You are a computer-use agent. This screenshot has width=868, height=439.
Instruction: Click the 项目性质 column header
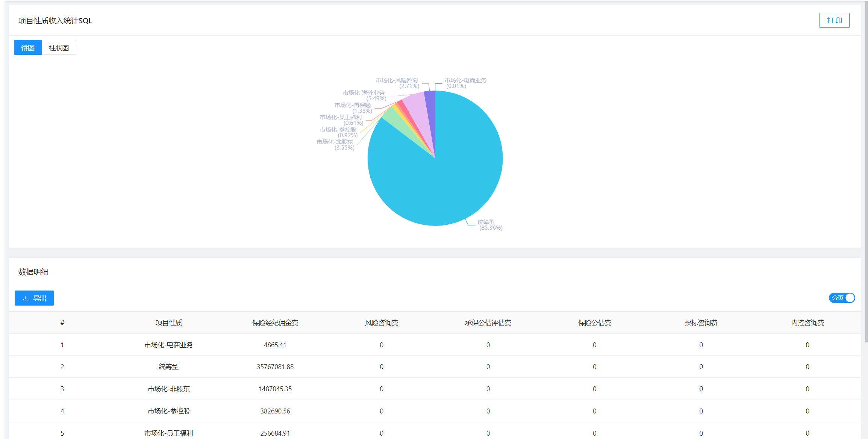pyautogui.click(x=169, y=322)
